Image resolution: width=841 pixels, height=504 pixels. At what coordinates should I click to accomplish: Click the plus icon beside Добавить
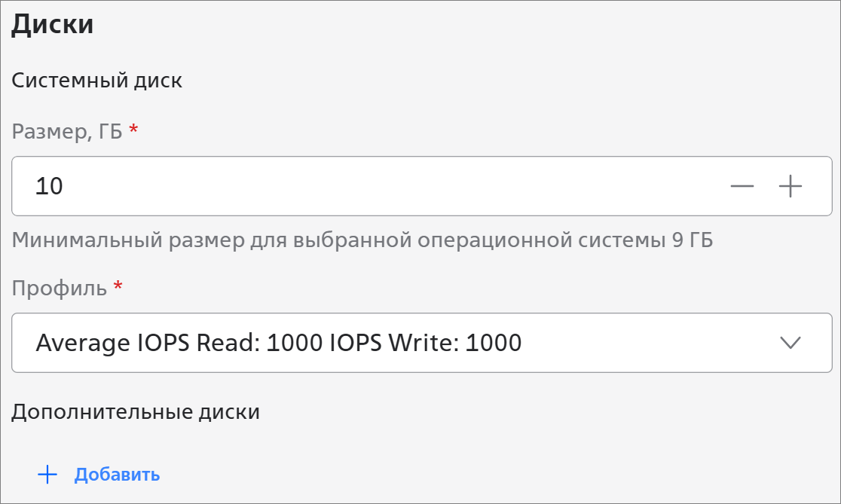pyautogui.click(x=47, y=474)
